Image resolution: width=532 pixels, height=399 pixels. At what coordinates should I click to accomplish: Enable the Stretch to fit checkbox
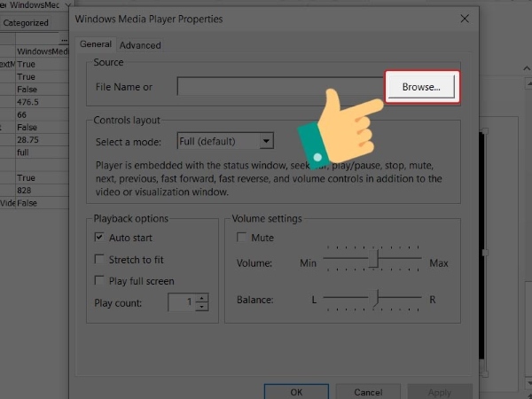pyautogui.click(x=100, y=260)
